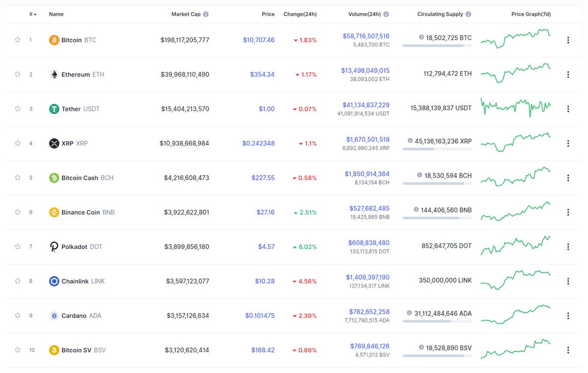Viewport: 588px width, 373px height.
Task: Open the options menu for Bitcoin SV
Action: click(568, 350)
